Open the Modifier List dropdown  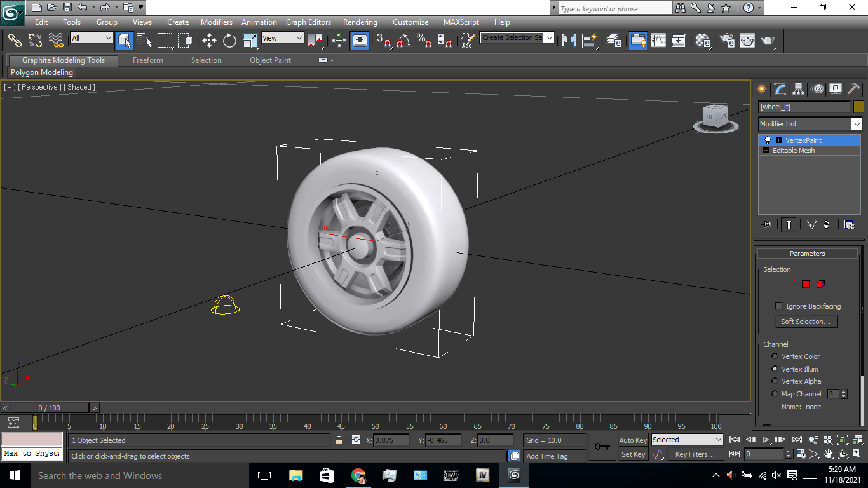point(856,124)
